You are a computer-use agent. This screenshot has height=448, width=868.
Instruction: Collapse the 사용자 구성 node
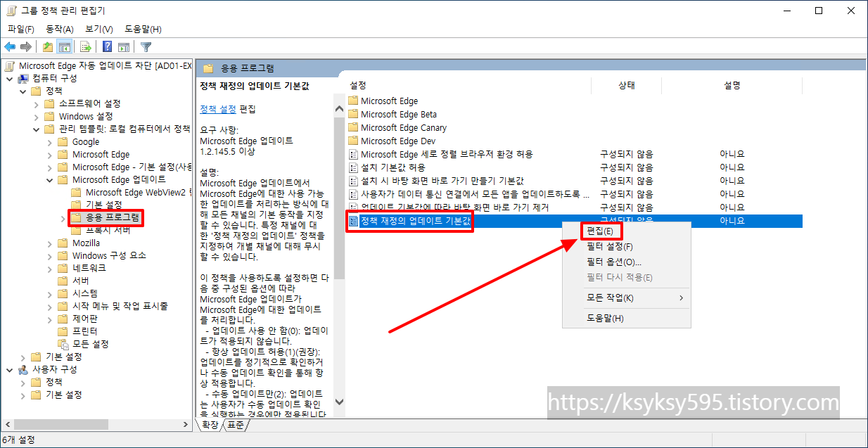10,369
